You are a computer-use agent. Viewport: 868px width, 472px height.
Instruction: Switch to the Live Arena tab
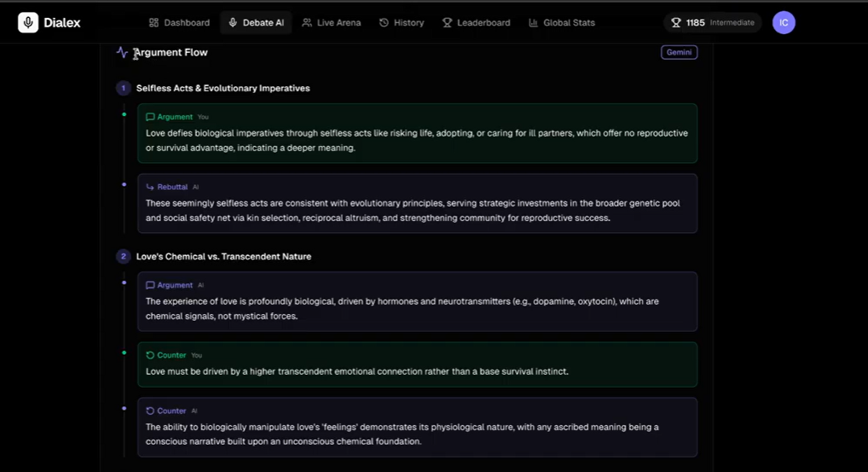pos(331,23)
